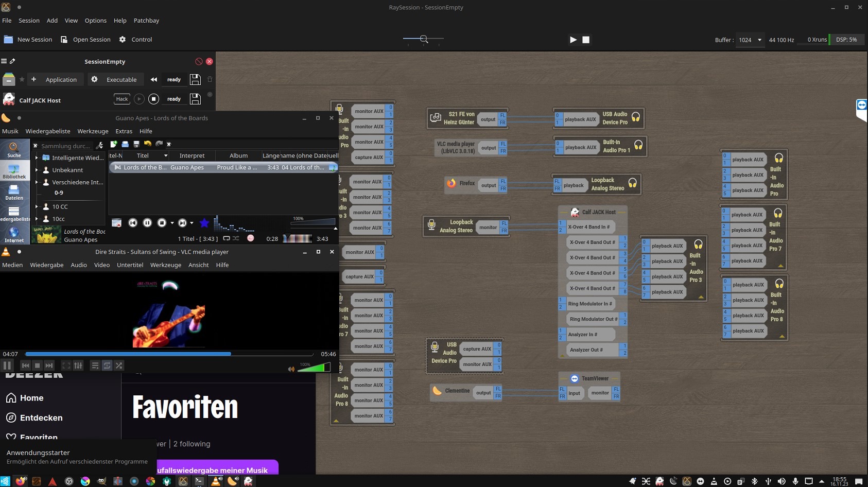868x487 pixels.
Task: Save the Calf JACK Host client
Action: click(x=195, y=99)
